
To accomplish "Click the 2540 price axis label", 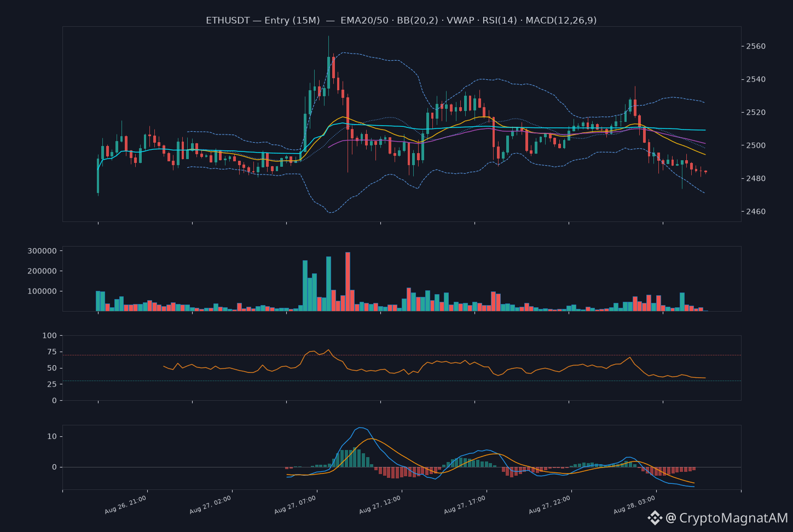I will [756, 79].
